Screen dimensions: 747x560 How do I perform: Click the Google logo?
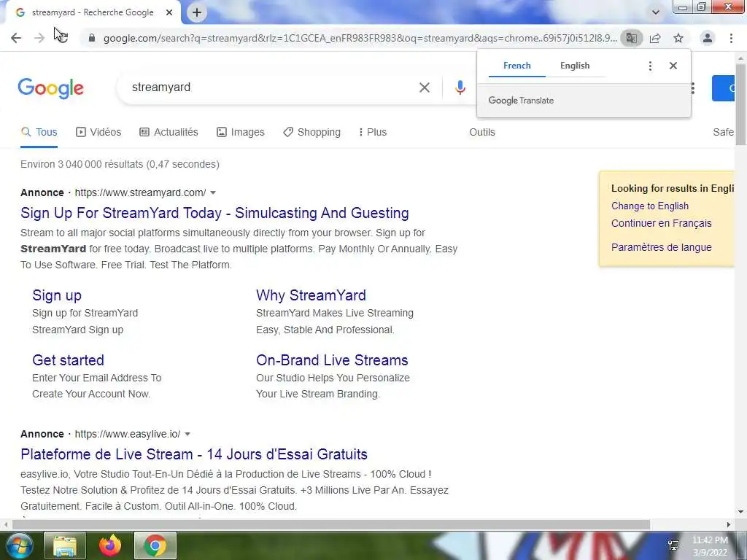click(50, 88)
